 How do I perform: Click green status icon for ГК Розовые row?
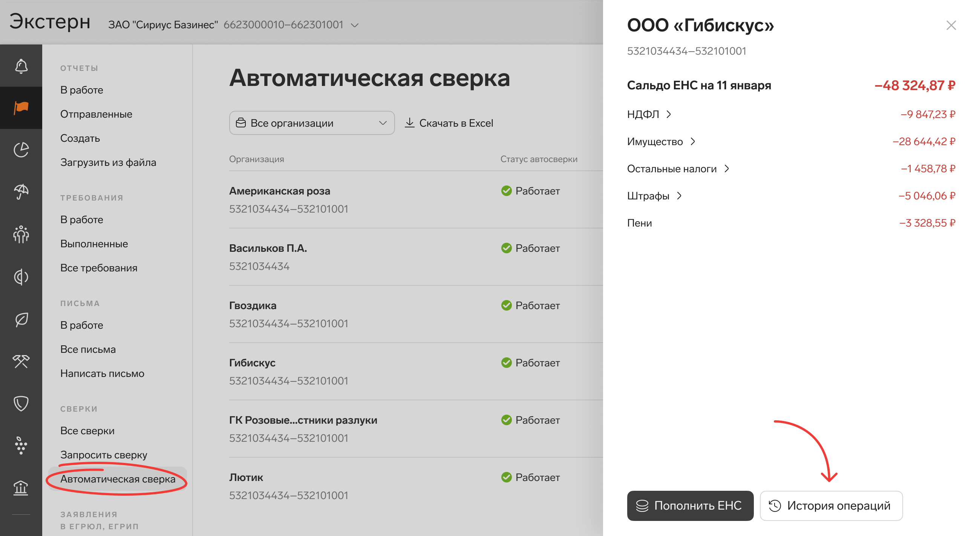coord(506,420)
